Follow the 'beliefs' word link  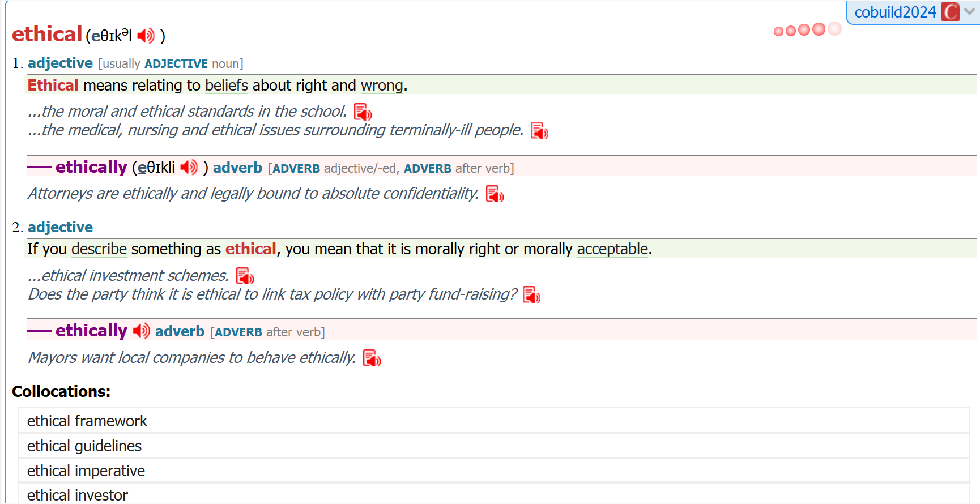click(x=227, y=86)
